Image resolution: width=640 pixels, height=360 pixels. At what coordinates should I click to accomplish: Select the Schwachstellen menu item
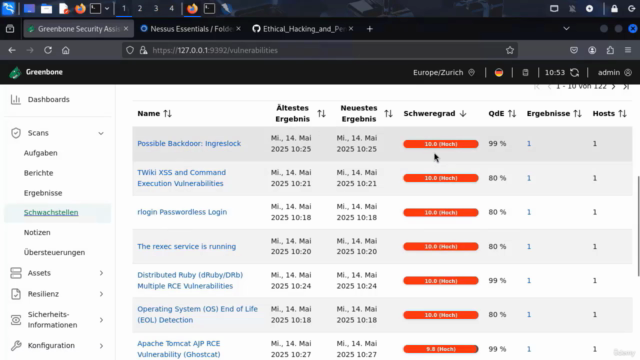tap(51, 213)
